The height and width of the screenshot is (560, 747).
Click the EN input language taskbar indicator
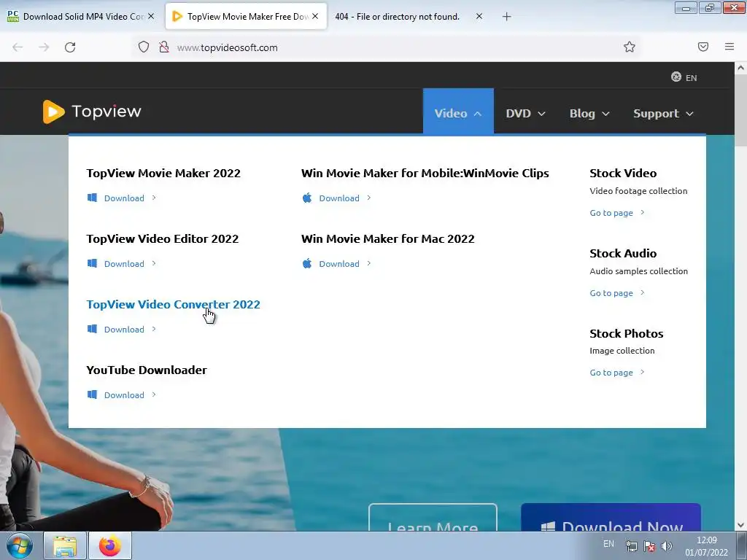point(608,544)
